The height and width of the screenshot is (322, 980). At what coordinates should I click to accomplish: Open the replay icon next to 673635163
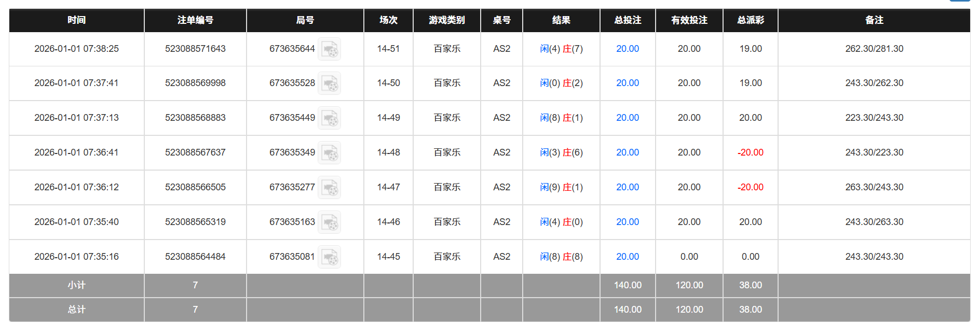pos(331,222)
